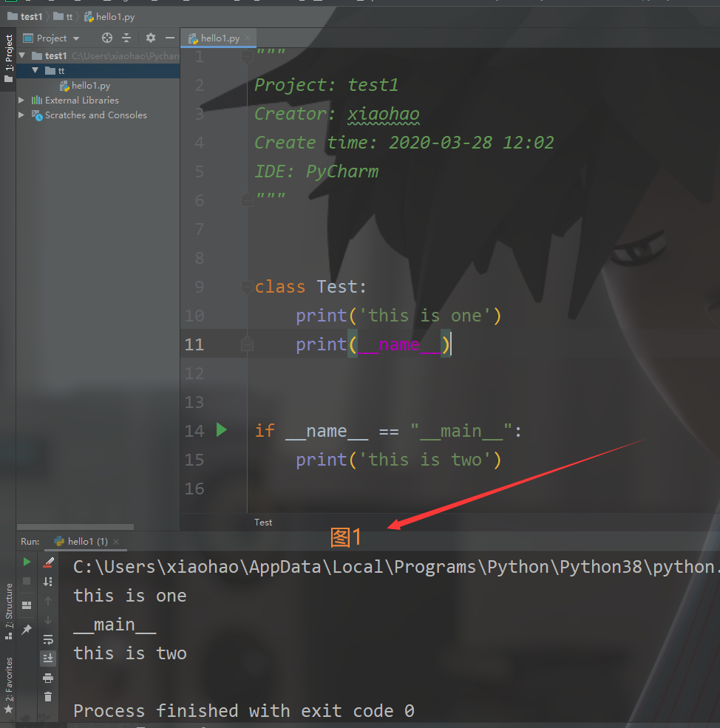The width and height of the screenshot is (720, 728).
Task: Collapse the tt folder
Action: [x=35, y=71]
